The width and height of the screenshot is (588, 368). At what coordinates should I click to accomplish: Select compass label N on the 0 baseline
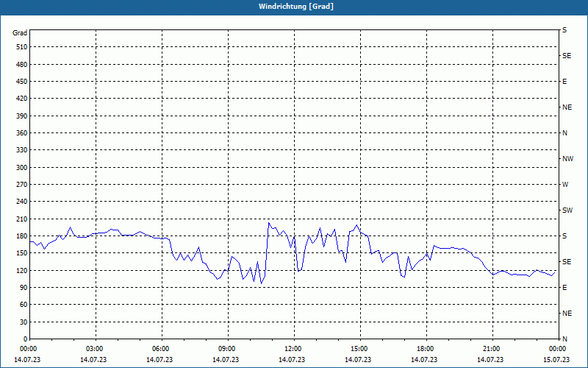pos(564,339)
